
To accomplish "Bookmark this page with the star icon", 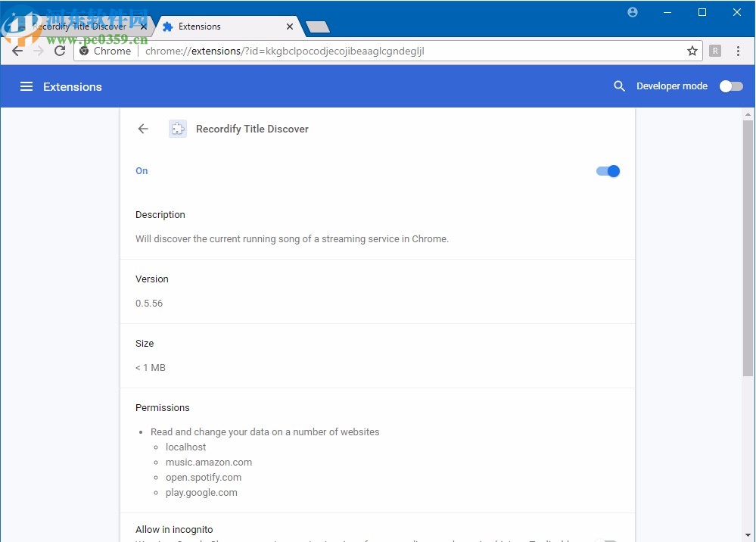I will pyautogui.click(x=692, y=51).
